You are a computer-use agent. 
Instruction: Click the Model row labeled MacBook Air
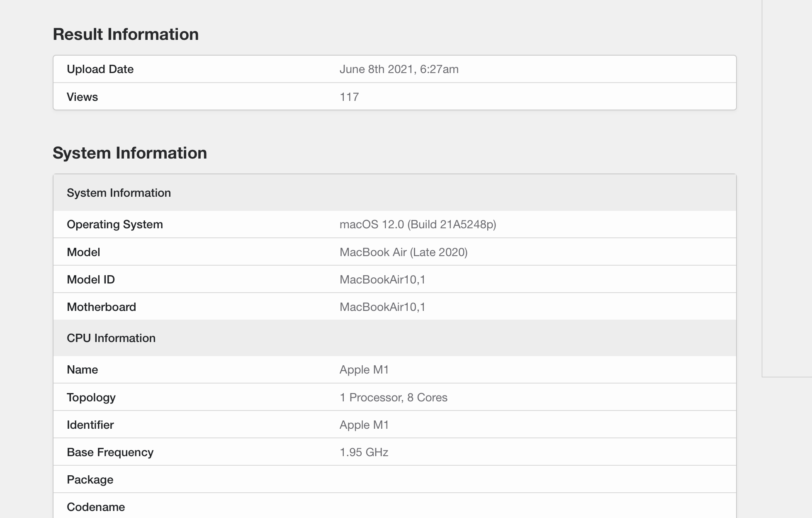(x=83, y=252)
